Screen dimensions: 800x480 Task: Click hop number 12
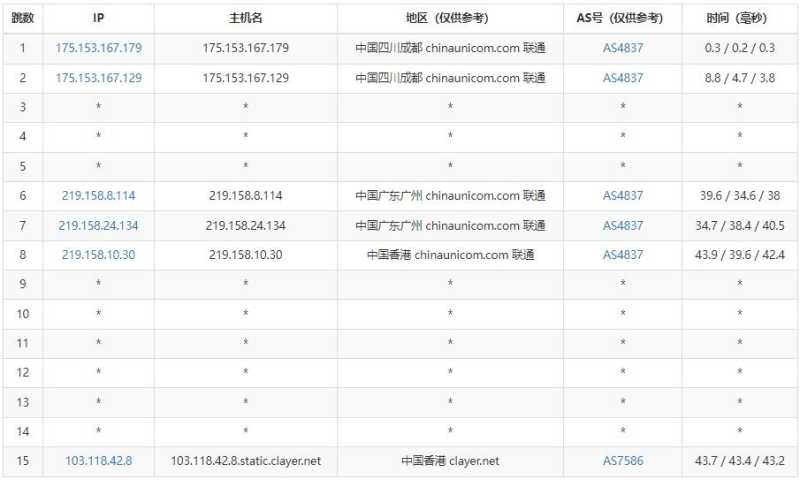[22, 372]
